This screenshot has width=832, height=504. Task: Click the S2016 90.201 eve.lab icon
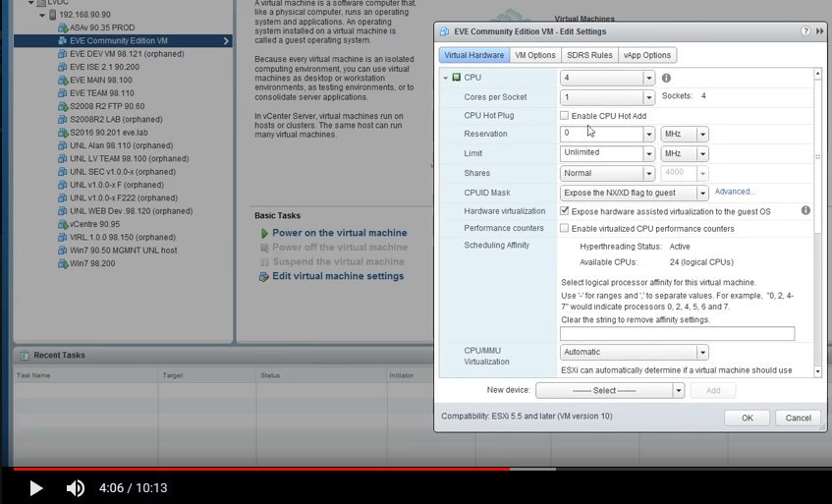pyautogui.click(x=63, y=133)
